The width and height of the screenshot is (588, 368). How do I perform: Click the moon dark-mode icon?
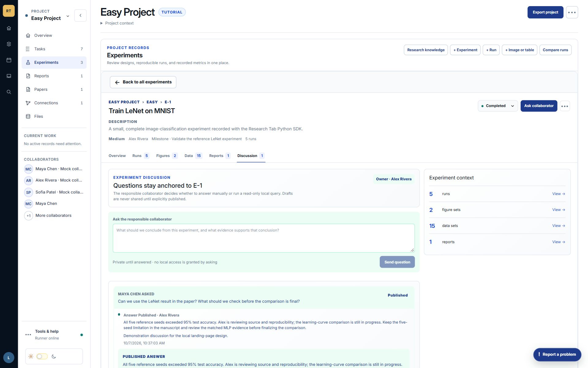click(54, 356)
